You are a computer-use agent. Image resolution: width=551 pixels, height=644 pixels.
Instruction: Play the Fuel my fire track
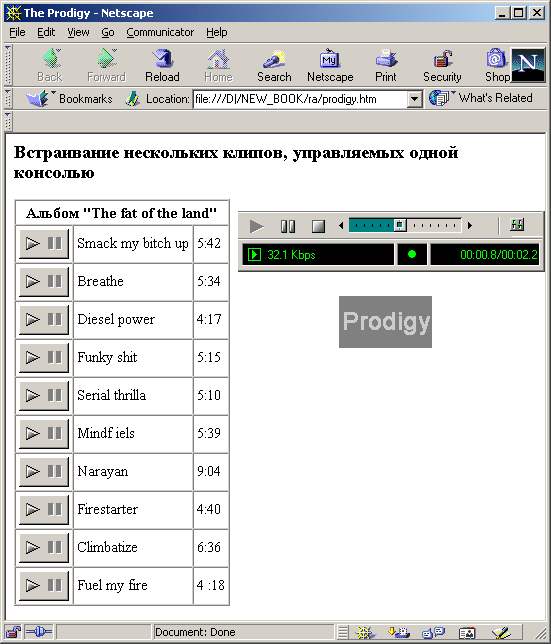pyautogui.click(x=33, y=585)
